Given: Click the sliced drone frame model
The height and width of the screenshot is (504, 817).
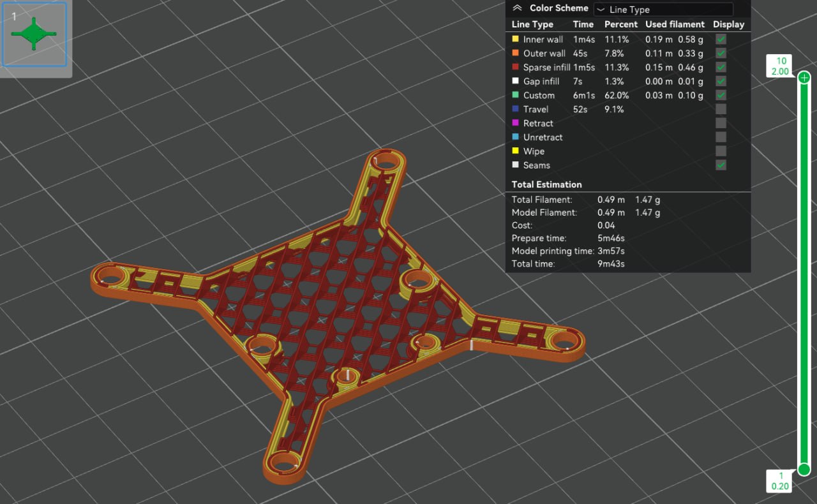Looking at the screenshot, I should (338, 316).
